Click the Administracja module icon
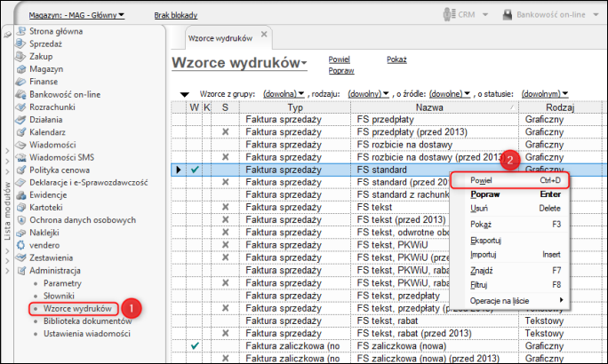 click(x=21, y=270)
